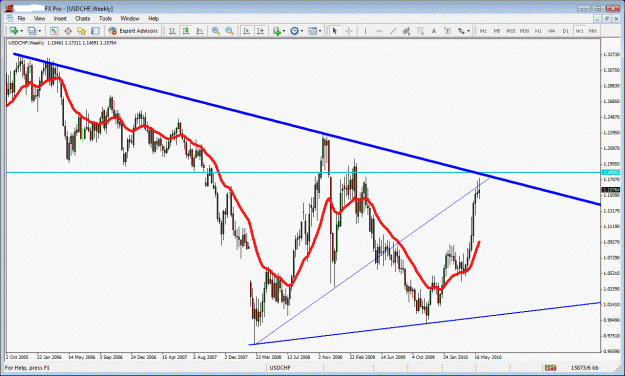Viewport: 625px width, 376px height.
Task: Switch to the M1 timeframe
Action: 483,31
